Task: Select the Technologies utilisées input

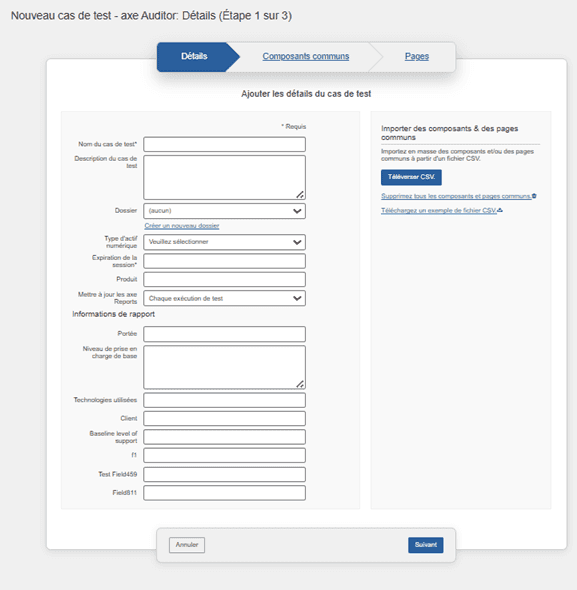Action: click(224, 400)
